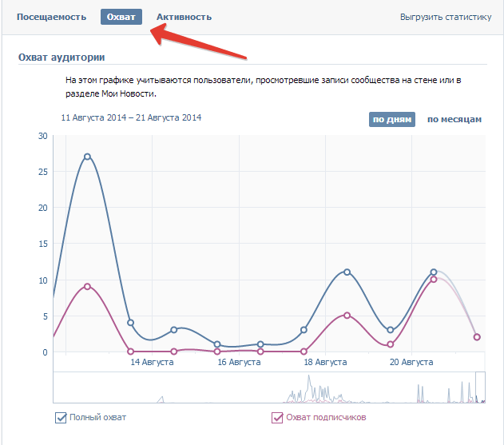The height and width of the screenshot is (445, 504).
Task: Click the last data point at chart's right end
Action: [x=477, y=337]
